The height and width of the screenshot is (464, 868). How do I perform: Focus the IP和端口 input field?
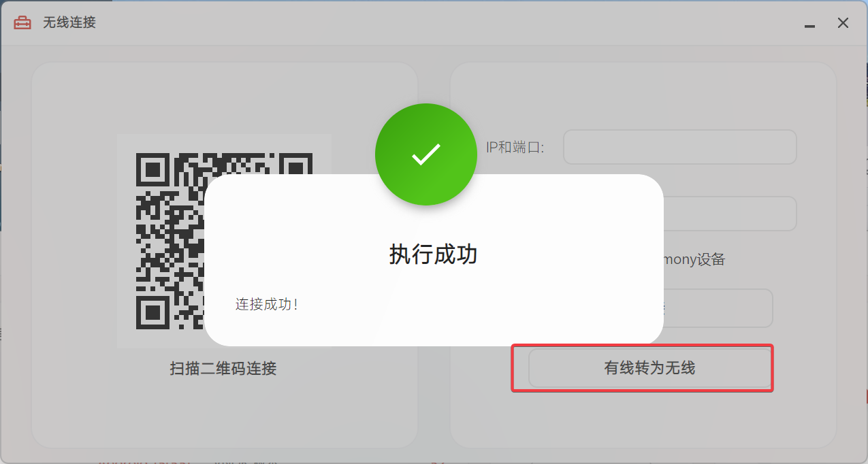(x=679, y=147)
